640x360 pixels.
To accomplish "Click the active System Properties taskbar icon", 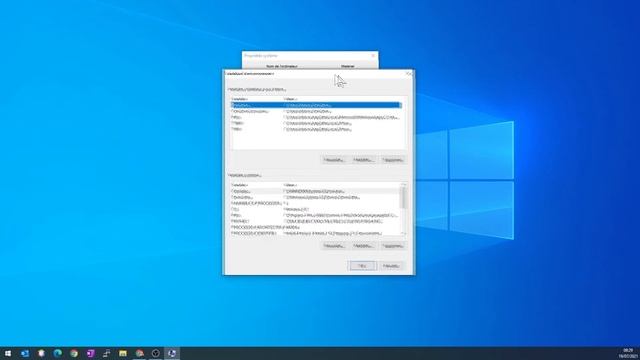I will (172, 353).
